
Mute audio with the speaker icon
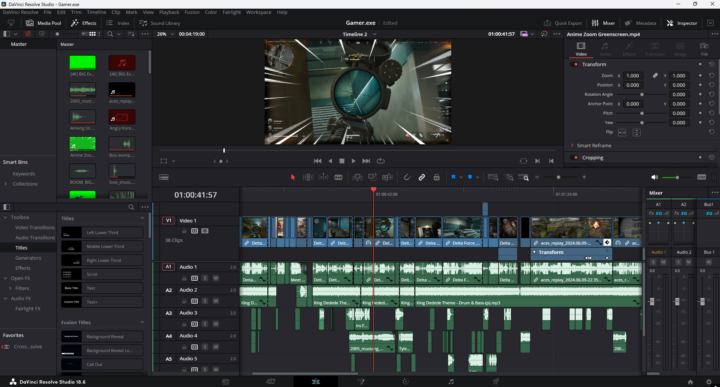pyautogui.click(x=654, y=177)
